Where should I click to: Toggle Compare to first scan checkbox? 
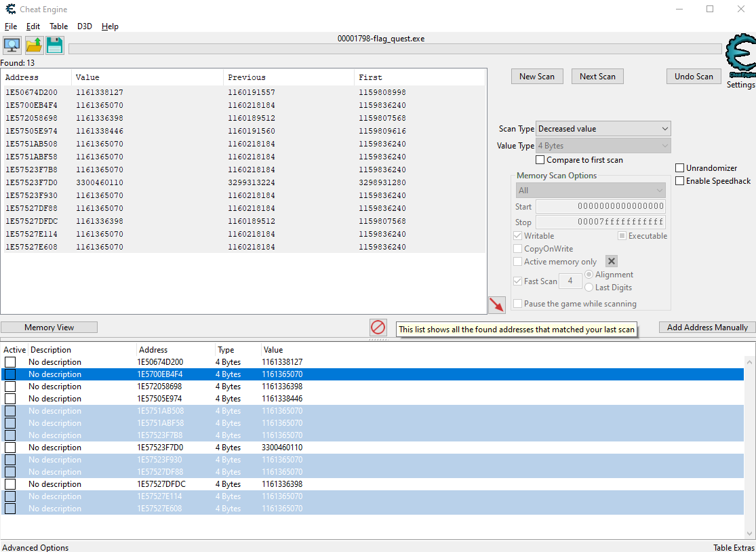click(540, 159)
